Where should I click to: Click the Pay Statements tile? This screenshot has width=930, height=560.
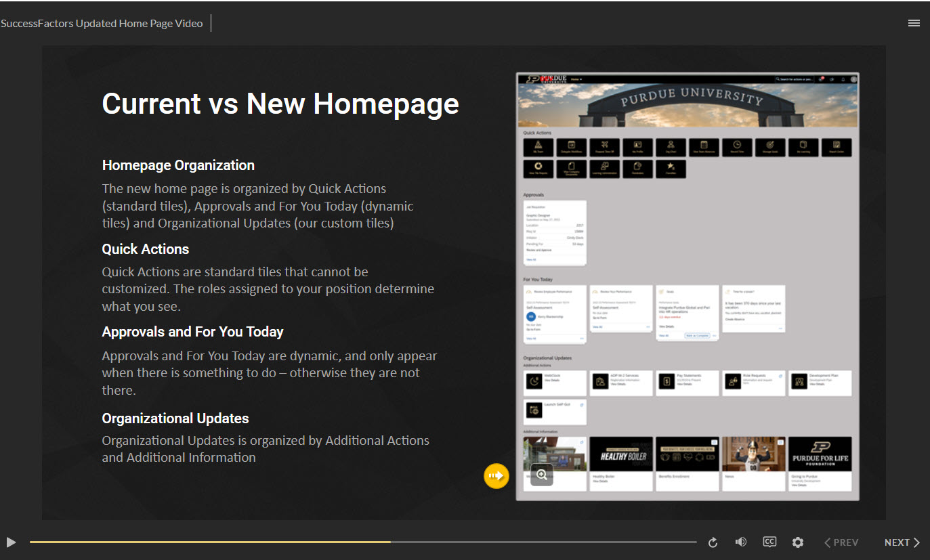[x=687, y=383]
